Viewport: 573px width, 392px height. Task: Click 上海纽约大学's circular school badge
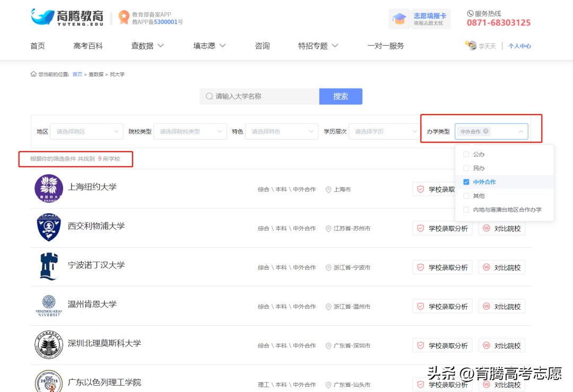[48, 188]
